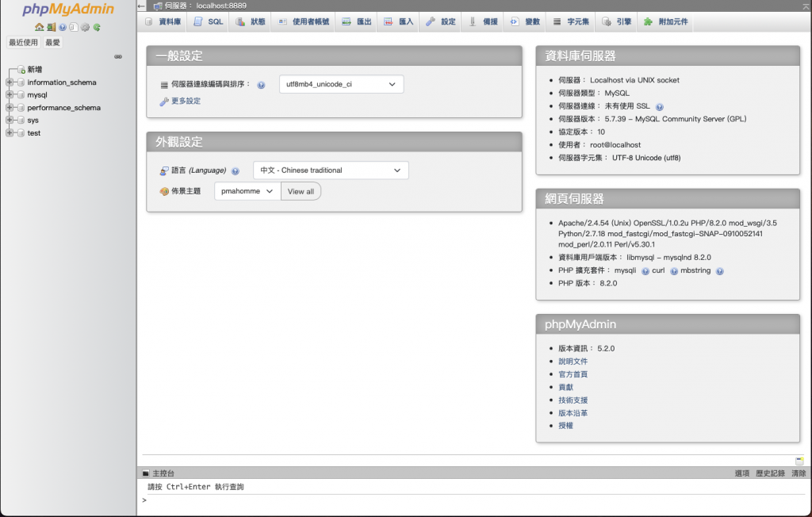This screenshot has height=517, width=812.
Task: Click the link-with-main-panel chain icon
Action: pos(118,56)
